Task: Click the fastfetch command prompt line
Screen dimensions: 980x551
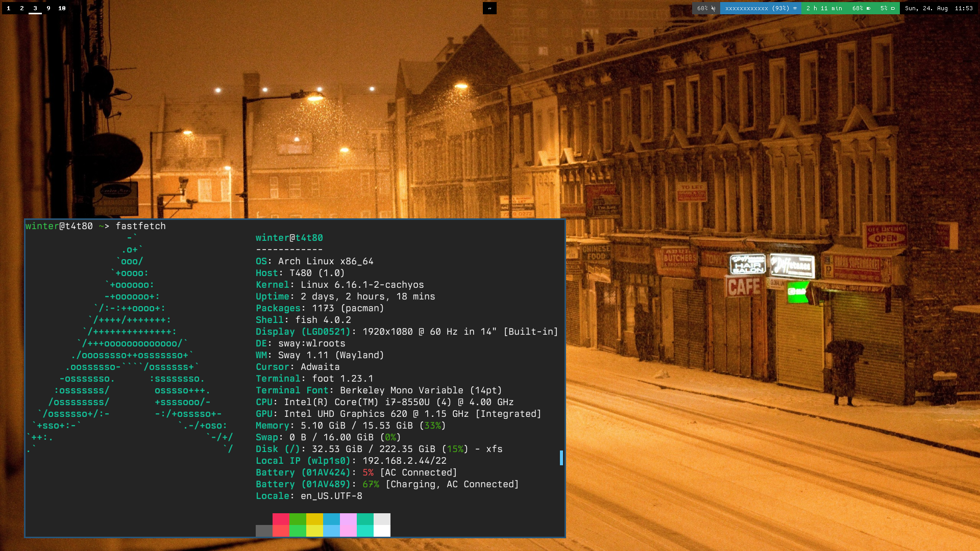Action: 96,226
